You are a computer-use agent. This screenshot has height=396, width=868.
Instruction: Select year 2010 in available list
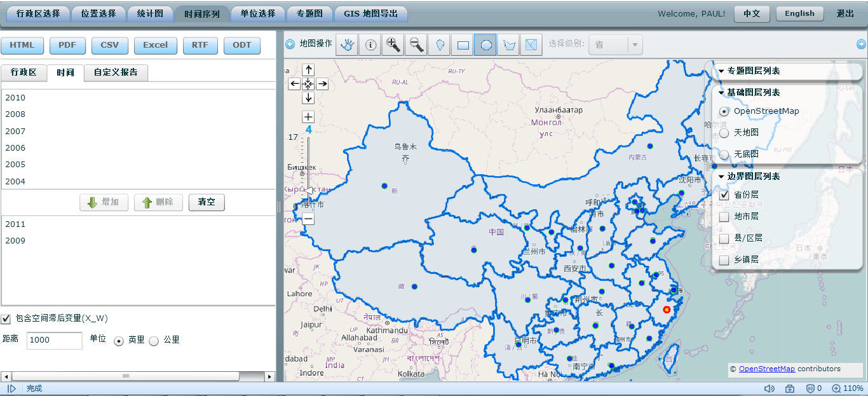pos(139,98)
